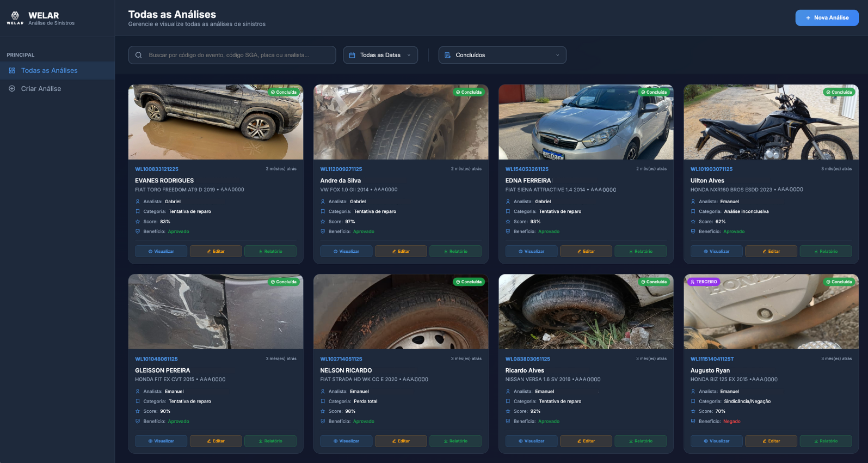Click the Todas as Análises grid icon

pyautogui.click(x=12, y=71)
